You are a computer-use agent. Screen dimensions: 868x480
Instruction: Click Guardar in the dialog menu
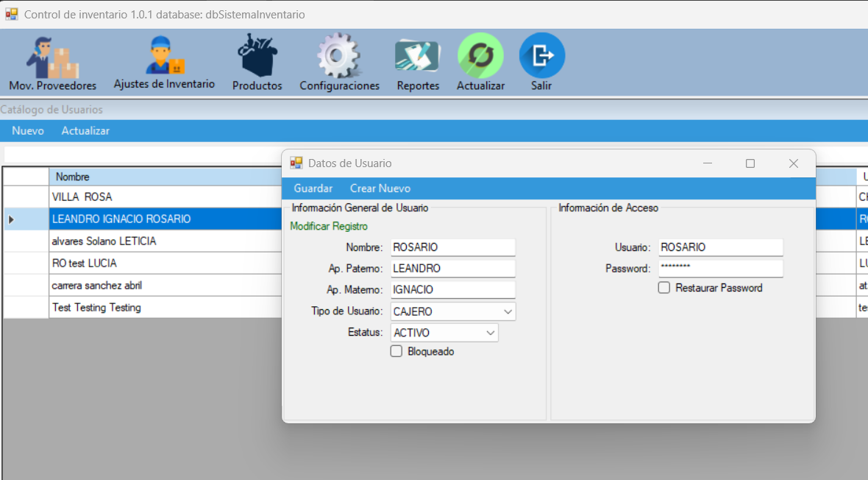pos(313,188)
